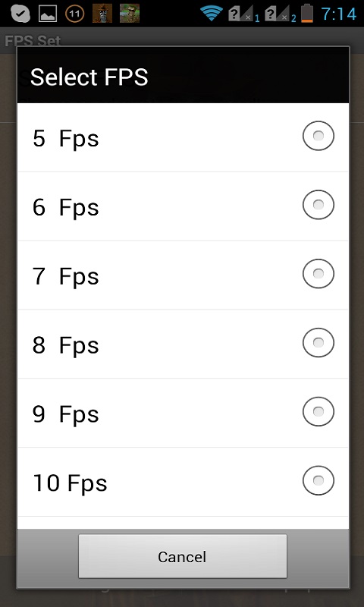Pick the 8 Fps radio button

click(318, 343)
